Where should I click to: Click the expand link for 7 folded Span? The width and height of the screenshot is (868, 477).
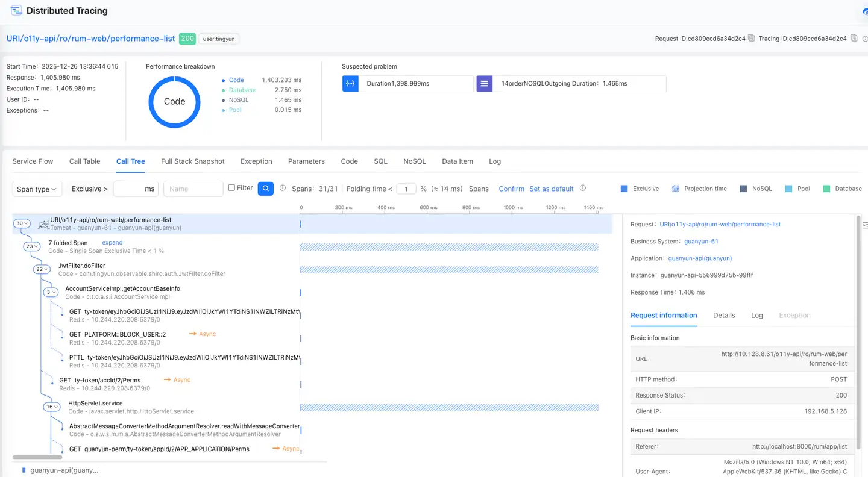pyautogui.click(x=112, y=243)
